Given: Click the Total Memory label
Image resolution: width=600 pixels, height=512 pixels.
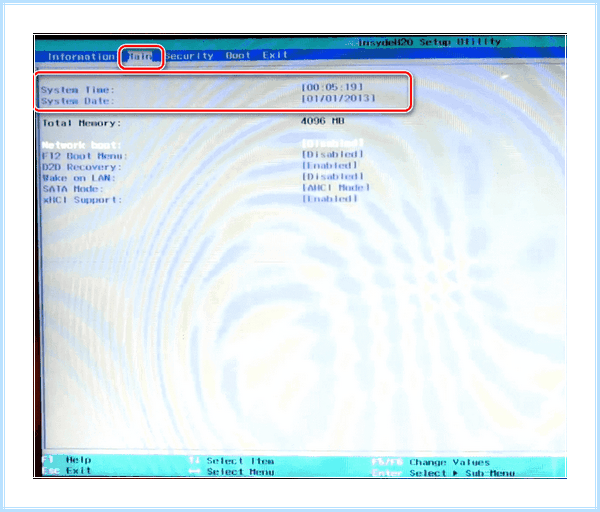Looking at the screenshot, I should click(82, 123).
